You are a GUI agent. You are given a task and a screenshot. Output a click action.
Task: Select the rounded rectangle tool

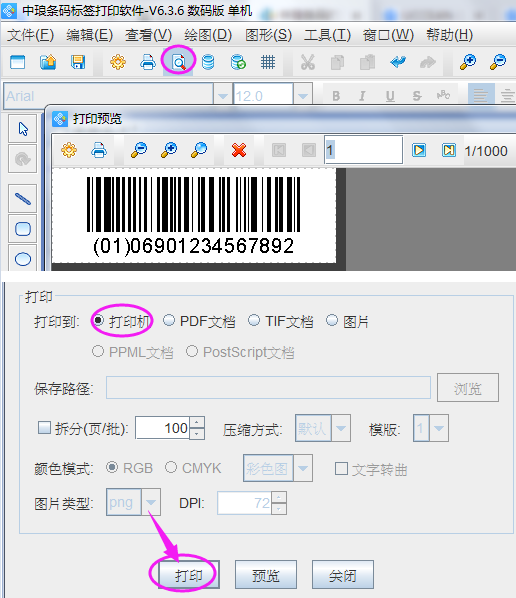tap(23, 229)
